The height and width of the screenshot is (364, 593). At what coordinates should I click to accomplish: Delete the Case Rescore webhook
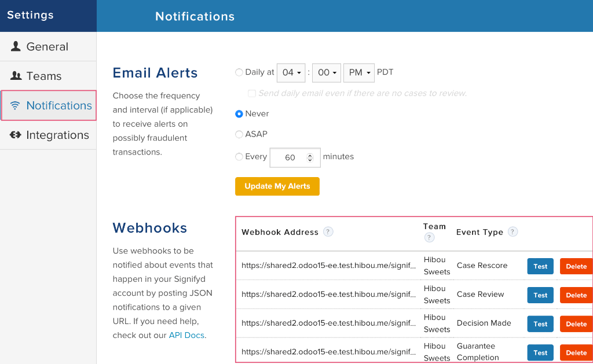pyautogui.click(x=576, y=266)
